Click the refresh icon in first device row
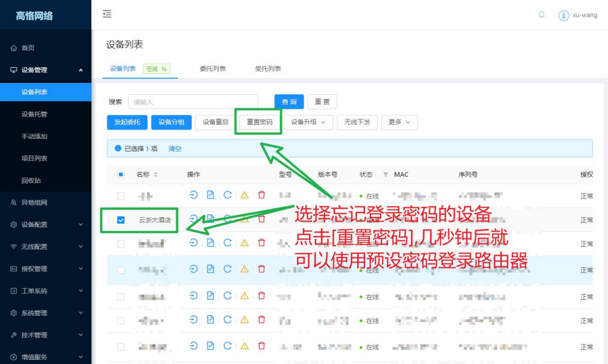 click(x=227, y=195)
